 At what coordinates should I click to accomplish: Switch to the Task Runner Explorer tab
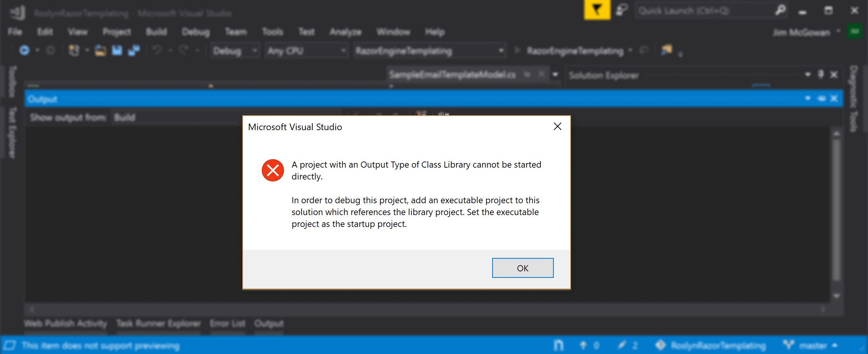pos(158,324)
